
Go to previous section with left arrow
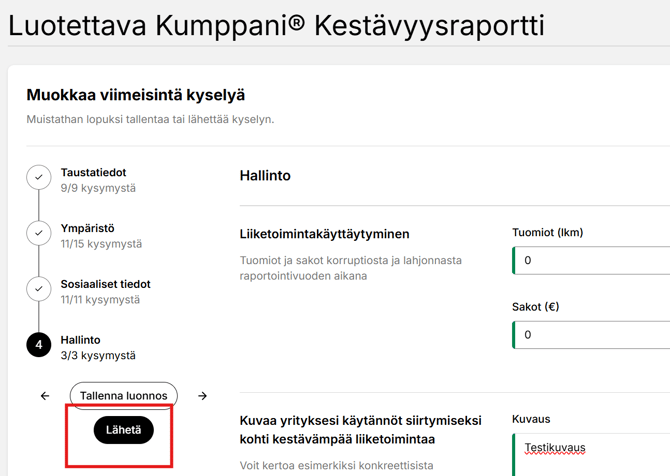tap(45, 396)
